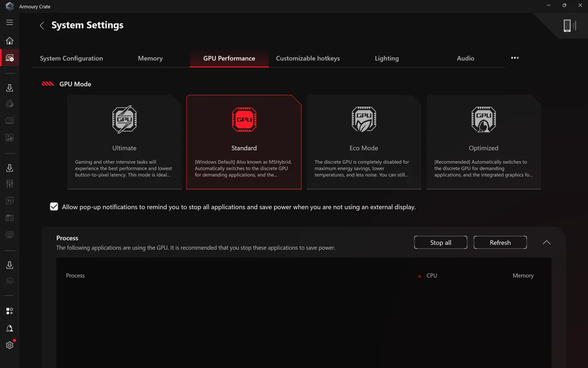Open the Memory tab
588x368 pixels.
[x=150, y=58]
